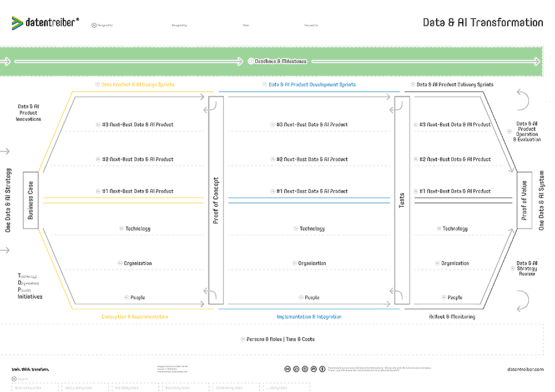Click the person-shaped attribution icon in license row
This screenshot has width=555, height=392.
322,369
